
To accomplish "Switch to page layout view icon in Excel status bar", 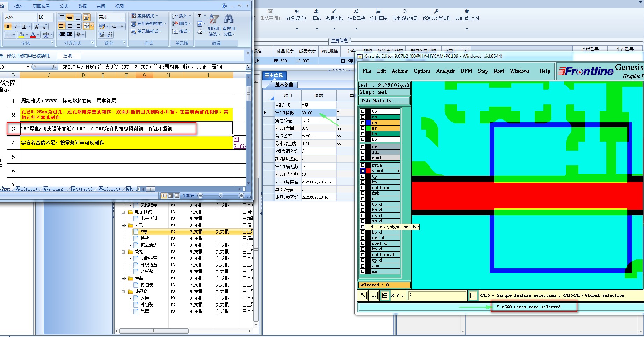I will click(x=170, y=196).
